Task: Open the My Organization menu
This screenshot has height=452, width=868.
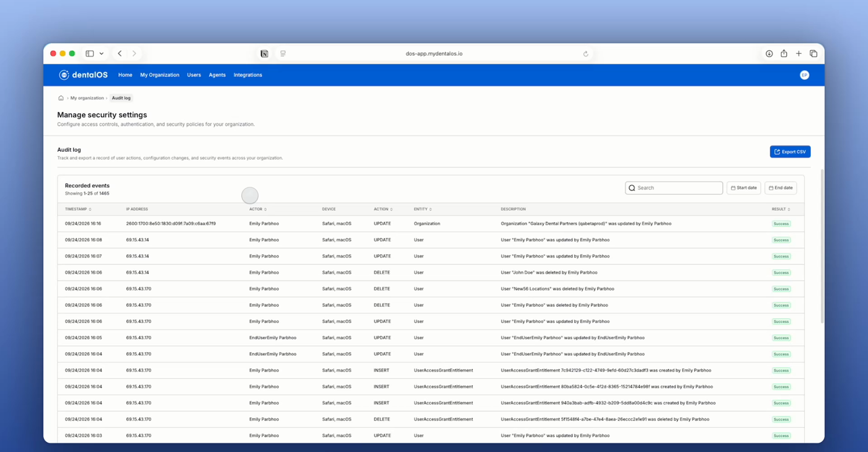Action: [x=159, y=75]
